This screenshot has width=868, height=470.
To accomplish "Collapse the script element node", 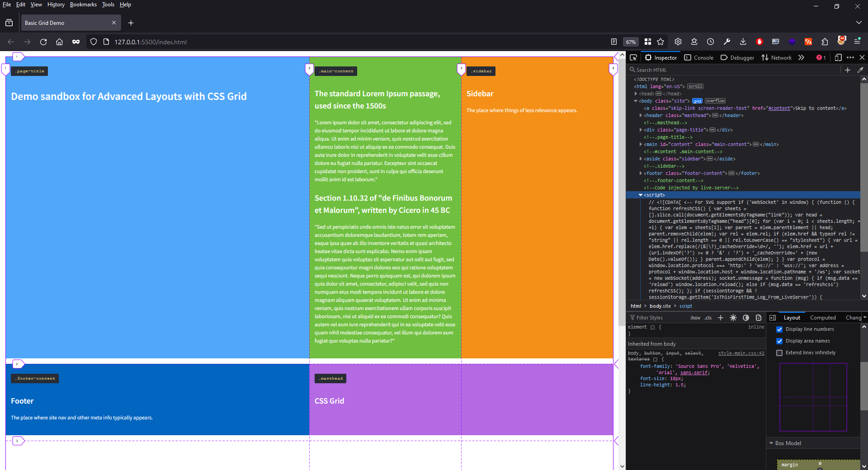I will [641, 195].
